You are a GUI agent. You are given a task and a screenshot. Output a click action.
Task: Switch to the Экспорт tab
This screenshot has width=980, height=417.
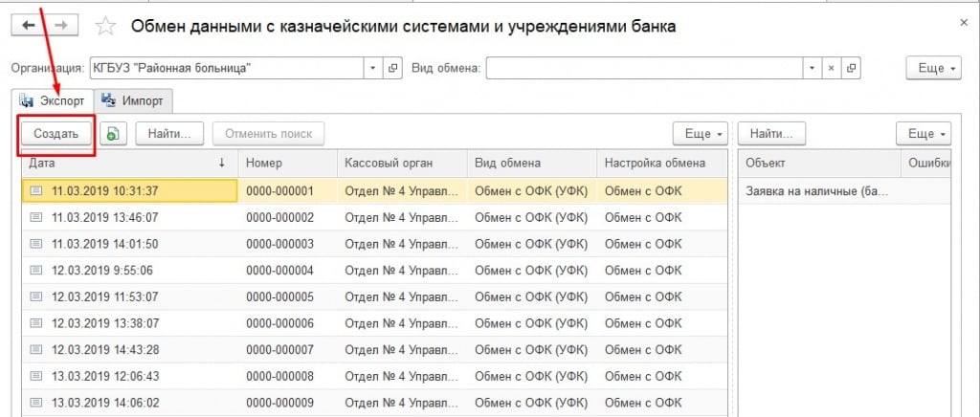(54, 101)
